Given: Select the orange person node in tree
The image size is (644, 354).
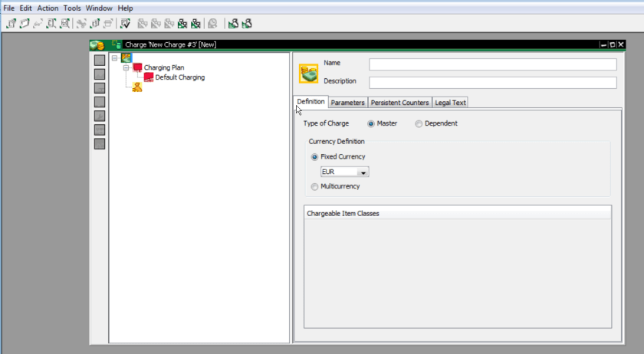Looking at the screenshot, I should tap(137, 87).
